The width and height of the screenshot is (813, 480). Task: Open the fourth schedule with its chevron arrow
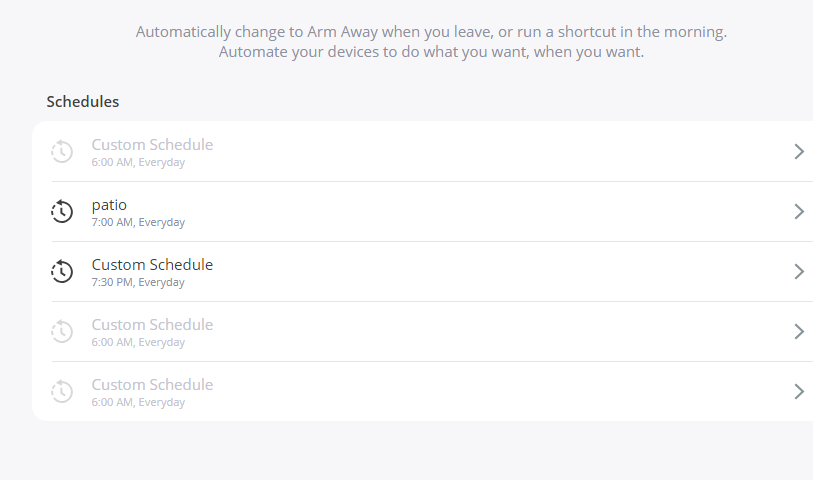coord(799,332)
